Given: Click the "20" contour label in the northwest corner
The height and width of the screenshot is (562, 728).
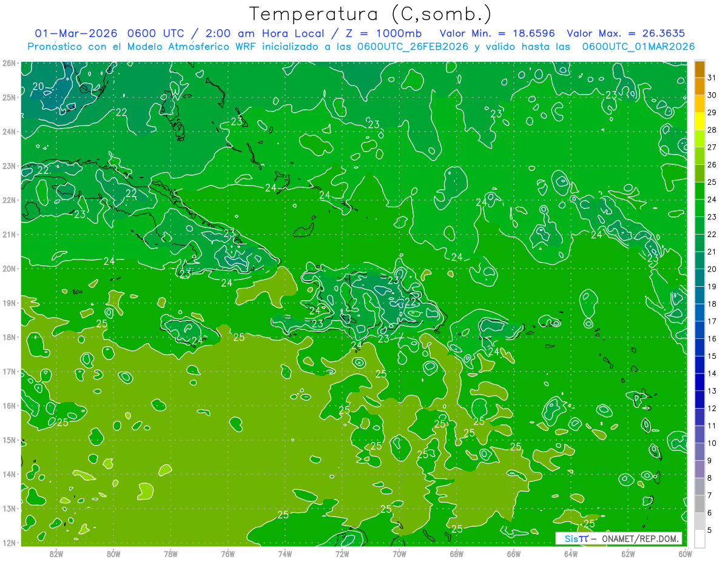Looking at the screenshot, I should point(38,87).
